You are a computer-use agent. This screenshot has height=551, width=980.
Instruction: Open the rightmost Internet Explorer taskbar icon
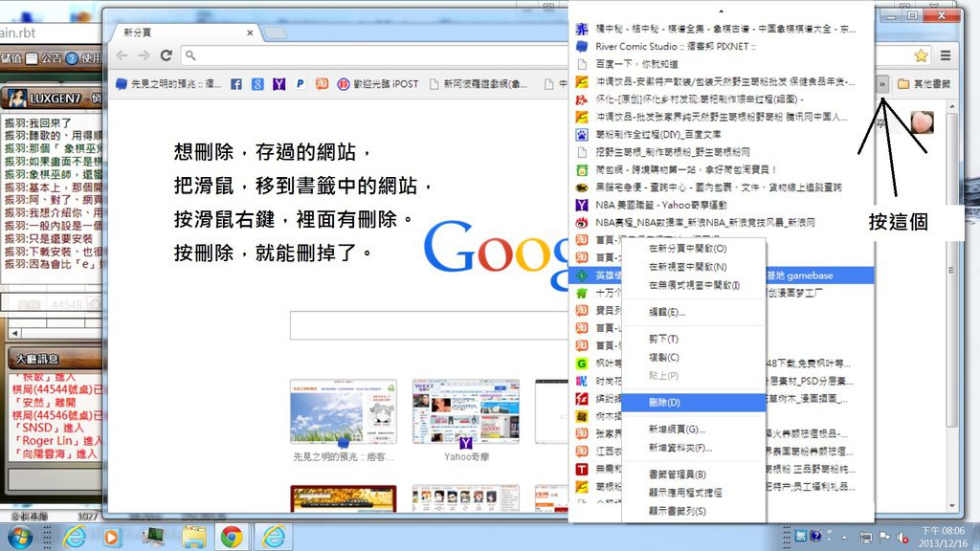[274, 538]
